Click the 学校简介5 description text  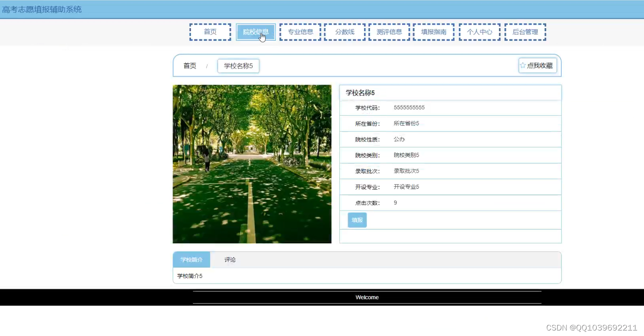190,276
